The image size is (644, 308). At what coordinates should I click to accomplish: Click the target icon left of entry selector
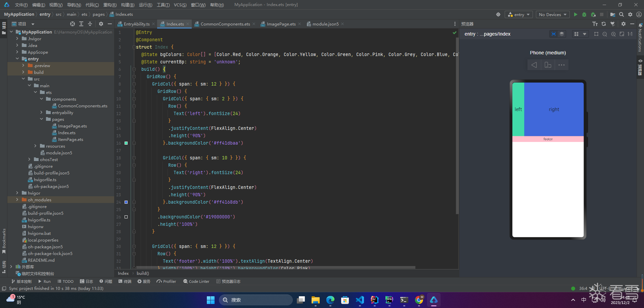tap(498, 14)
